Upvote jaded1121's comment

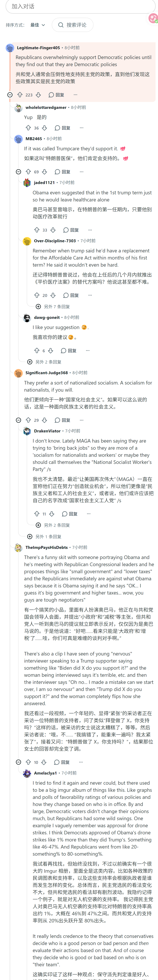[x=37, y=230]
